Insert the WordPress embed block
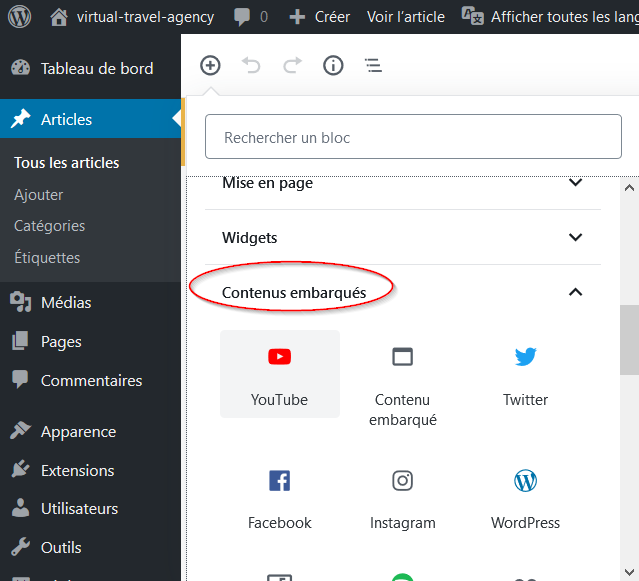This screenshot has width=639, height=581. coord(525,498)
